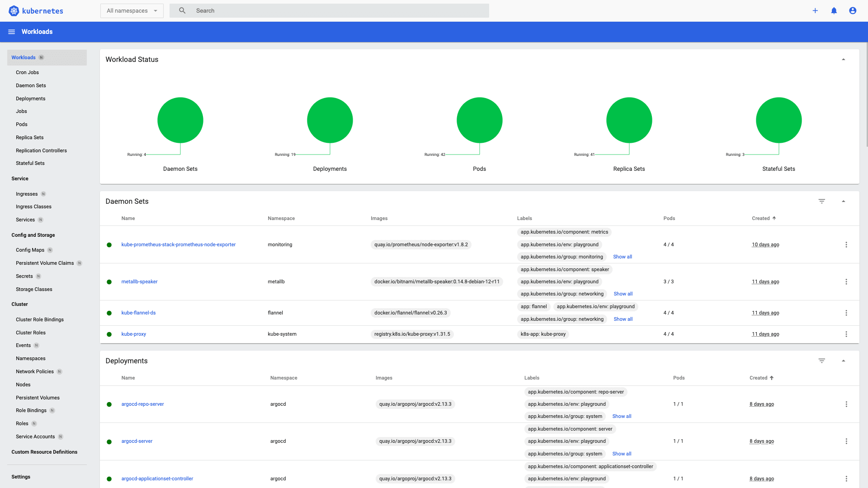
Task: Open the All namespaces dropdown
Action: pyautogui.click(x=132, y=10)
